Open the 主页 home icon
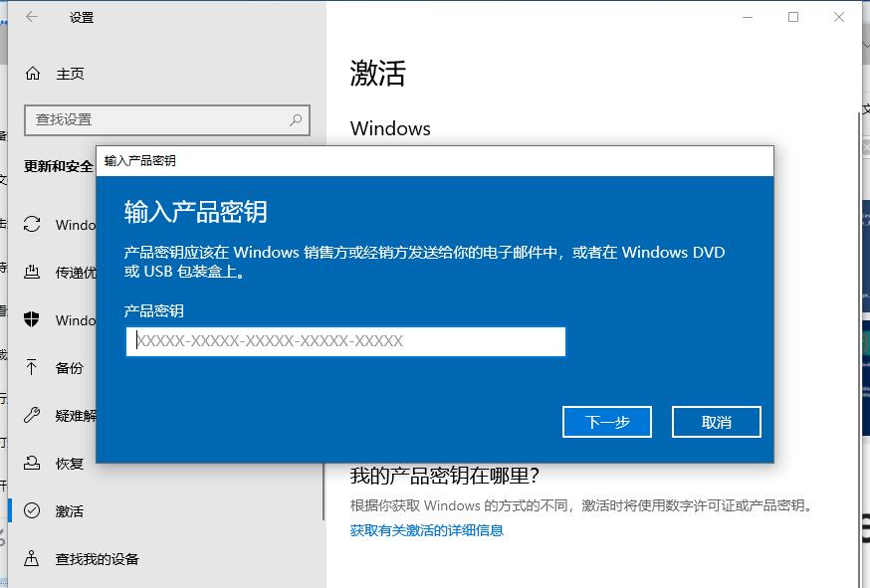Screen dimensions: 870x588 [x=33, y=74]
